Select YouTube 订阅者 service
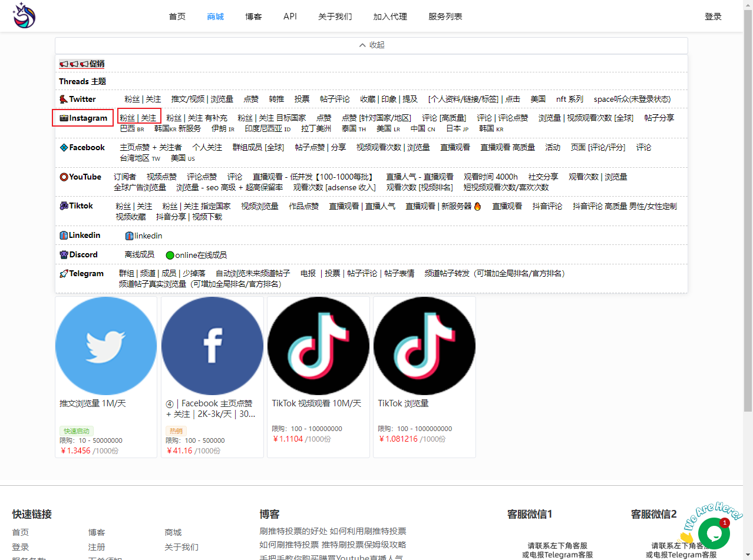 tap(125, 177)
